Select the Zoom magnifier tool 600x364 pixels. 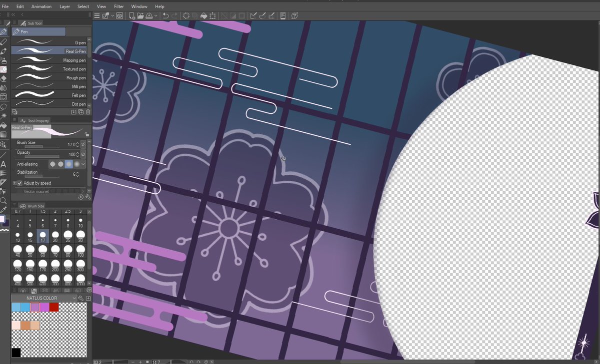point(4,201)
